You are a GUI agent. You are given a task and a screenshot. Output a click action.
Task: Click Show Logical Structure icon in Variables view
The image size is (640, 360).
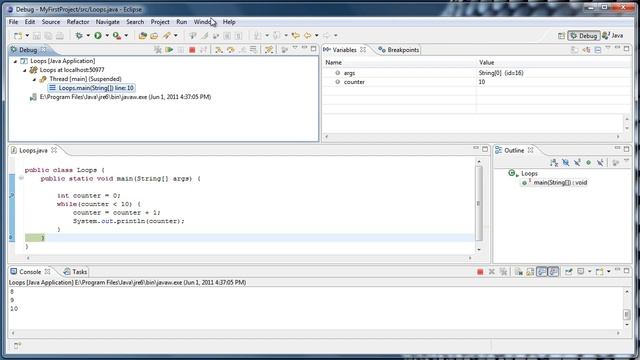(x=586, y=50)
